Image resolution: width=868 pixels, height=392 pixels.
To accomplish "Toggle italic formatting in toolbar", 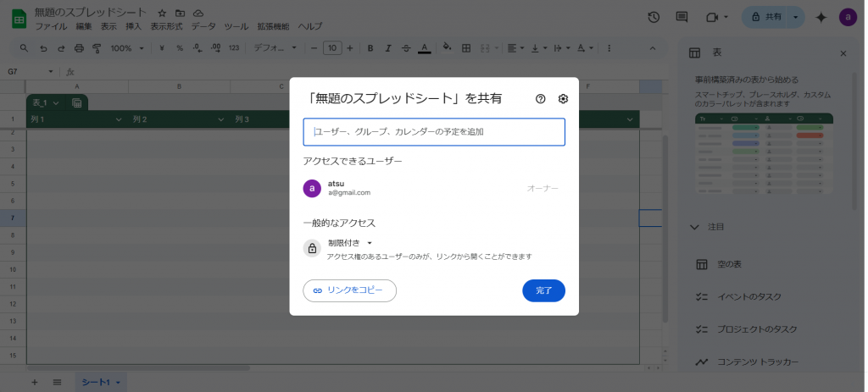I will (387, 47).
